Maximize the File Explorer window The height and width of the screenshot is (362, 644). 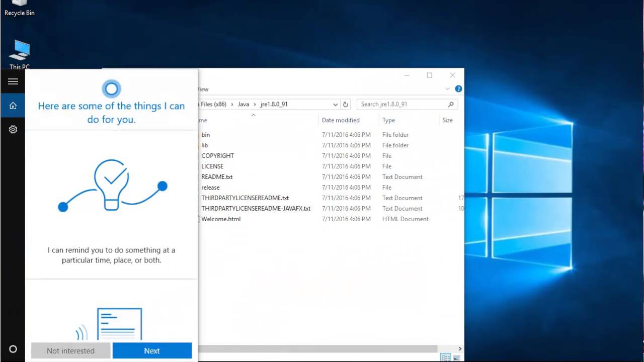point(429,75)
